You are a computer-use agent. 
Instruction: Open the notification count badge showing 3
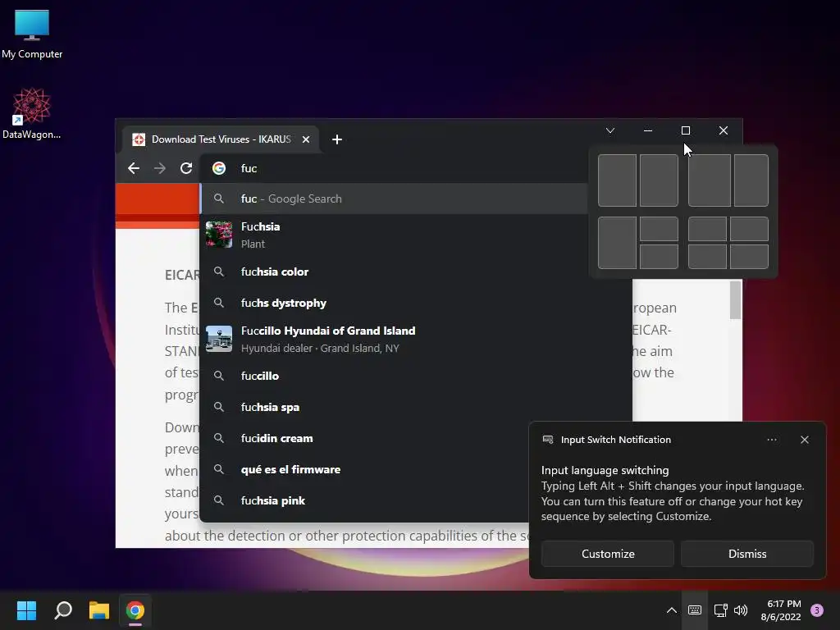coord(817,610)
